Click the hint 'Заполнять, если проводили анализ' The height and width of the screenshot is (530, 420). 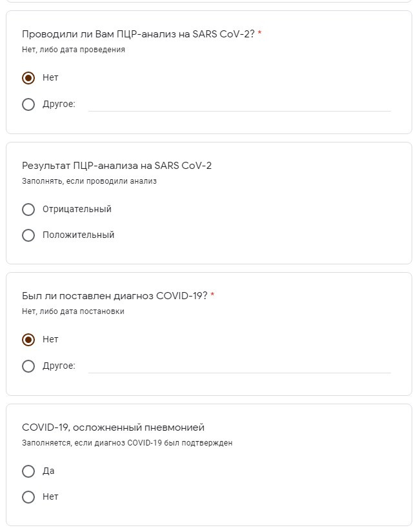coord(89,181)
